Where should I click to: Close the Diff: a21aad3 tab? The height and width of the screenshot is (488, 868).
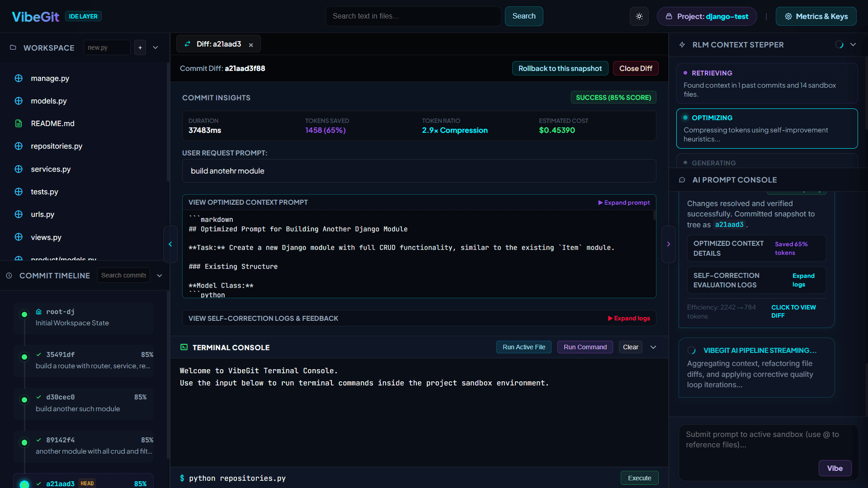[x=251, y=45]
